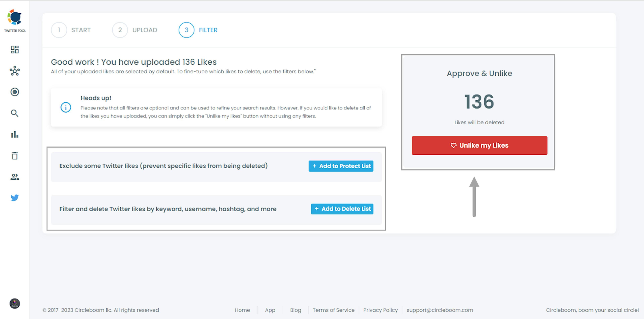644x319 pixels.
Task: Open the search icon in sidebar
Action: 15,113
